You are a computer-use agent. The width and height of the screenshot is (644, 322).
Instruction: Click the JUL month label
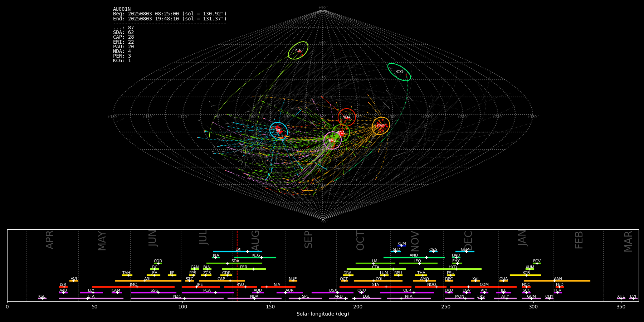pos(203,237)
